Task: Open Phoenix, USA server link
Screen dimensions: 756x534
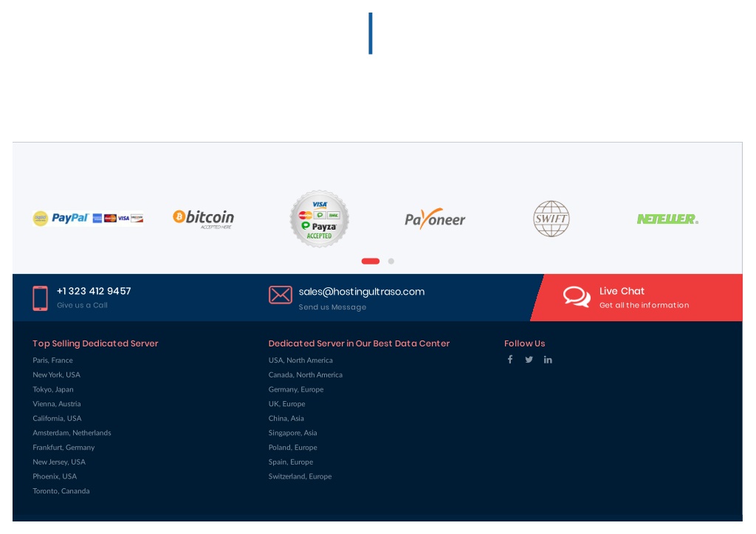Action: click(55, 476)
